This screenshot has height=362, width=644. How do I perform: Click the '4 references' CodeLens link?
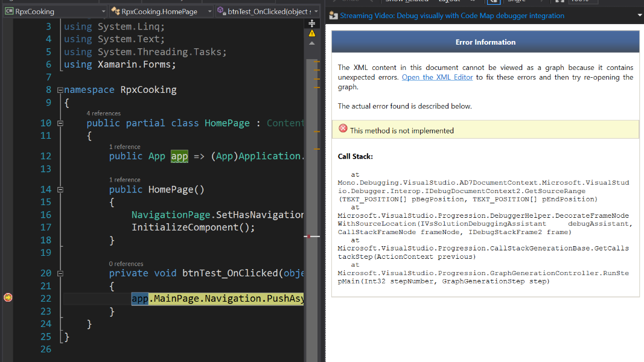click(103, 113)
